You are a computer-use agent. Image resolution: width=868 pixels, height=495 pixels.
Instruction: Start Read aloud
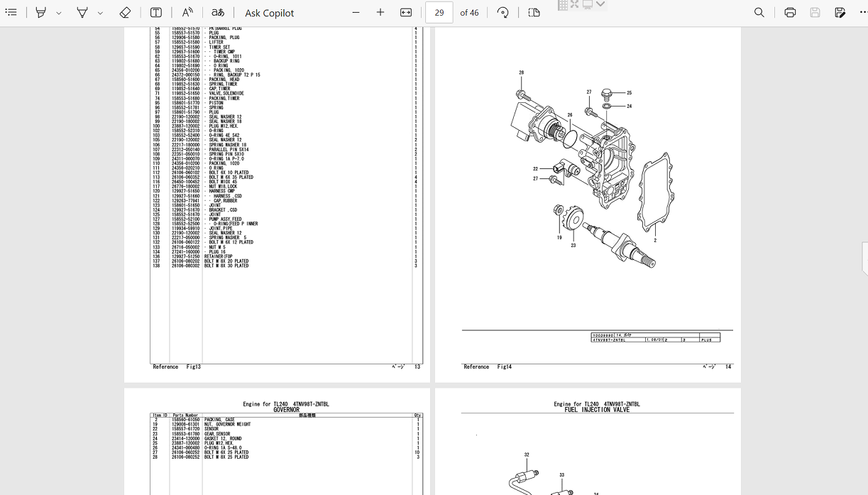[x=187, y=12]
